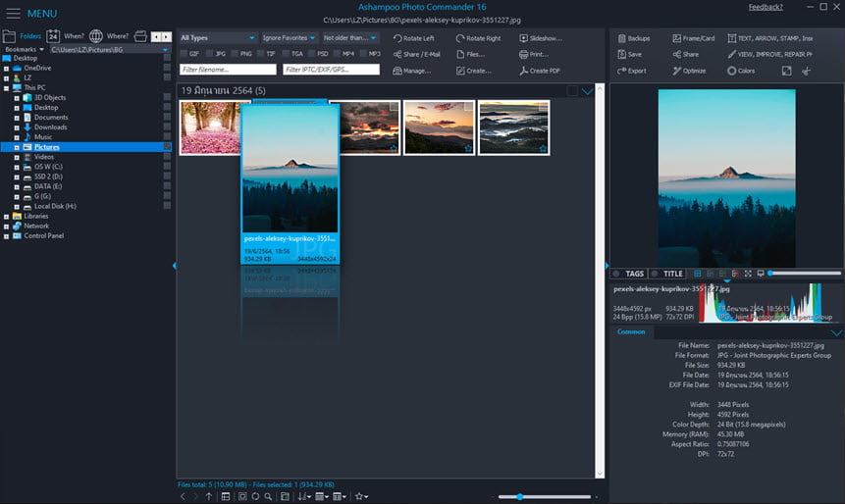This screenshot has height=504, width=845.
Task: Click the monitor icon in preview toolbar
Action: click(761, 274)
